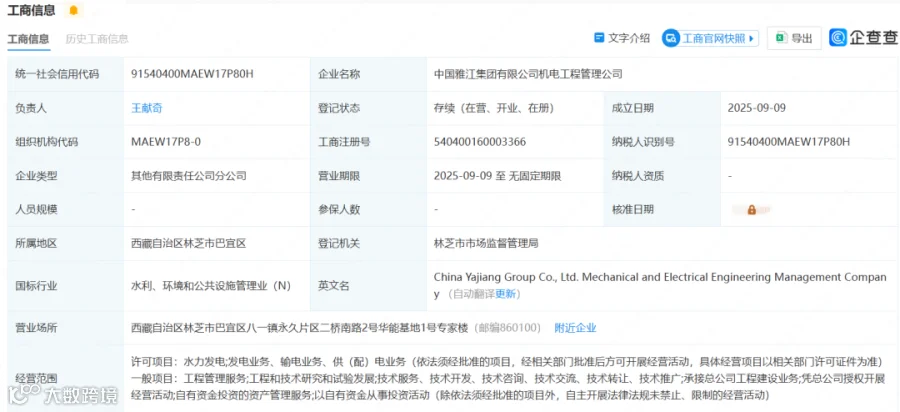The height and width of the screenshot is (412, 900).
Task: Select registration number 540400160003366
Action: pyautogui.click(x=480, y=142)
